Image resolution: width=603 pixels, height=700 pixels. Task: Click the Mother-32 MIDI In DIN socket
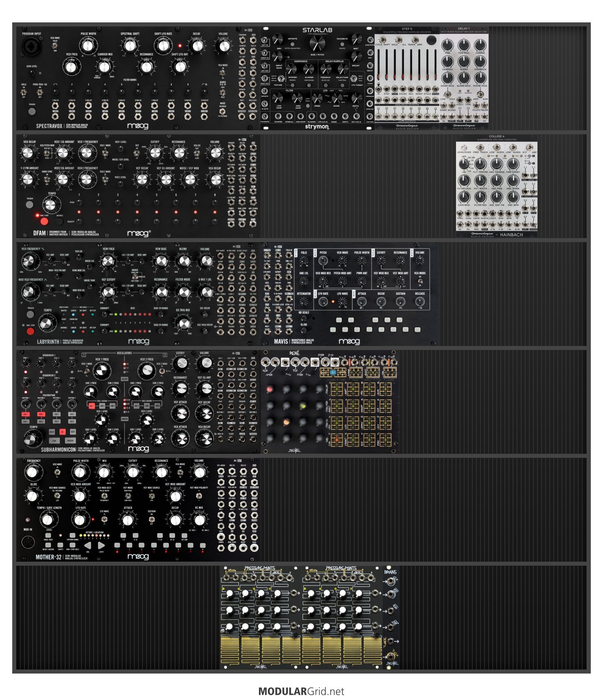pos(28,542)
